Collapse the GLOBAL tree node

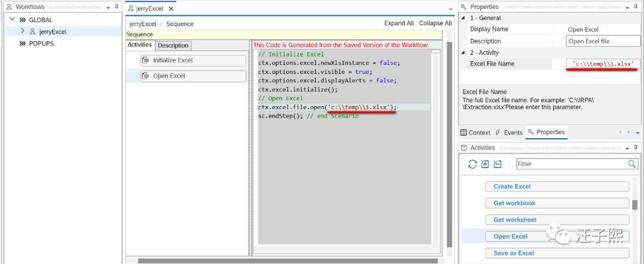[12, 19]
